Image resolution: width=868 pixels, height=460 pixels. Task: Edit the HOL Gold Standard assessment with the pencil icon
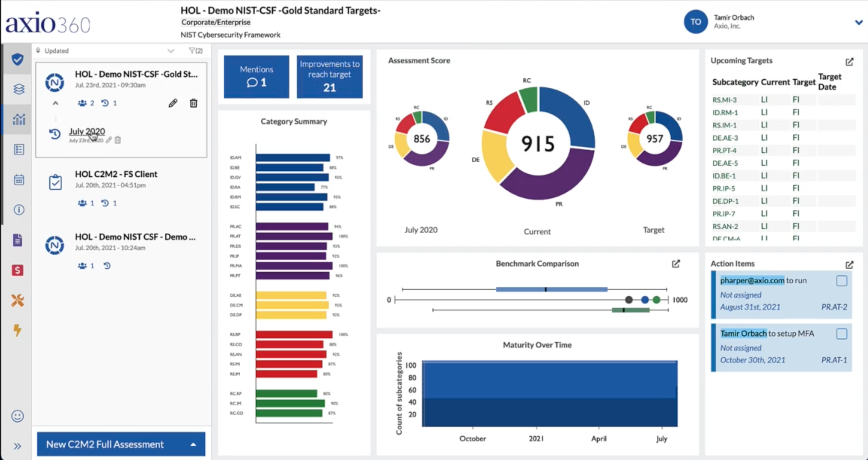(x=173, y=103)
